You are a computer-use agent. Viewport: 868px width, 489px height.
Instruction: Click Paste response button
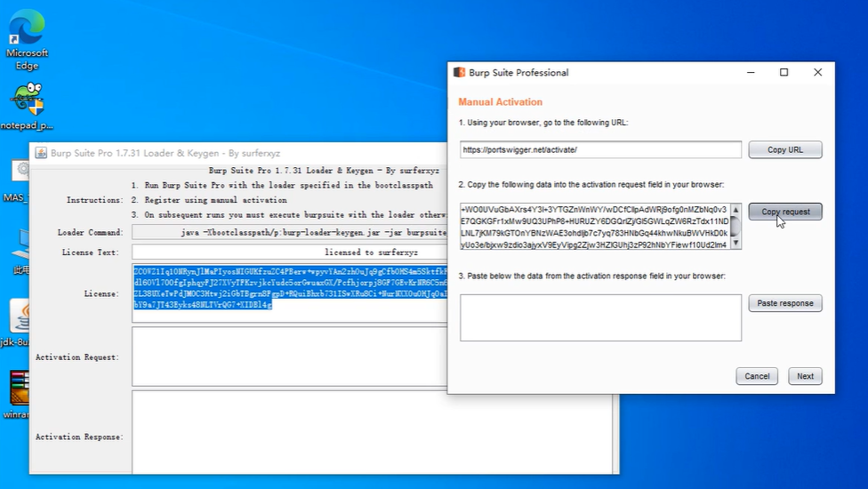785,303
